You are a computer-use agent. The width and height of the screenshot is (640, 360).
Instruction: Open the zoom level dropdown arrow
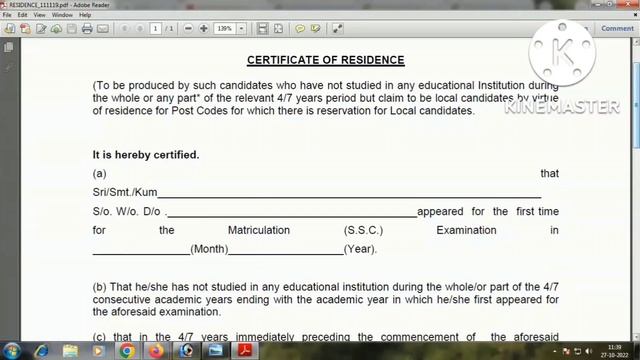coord(241,29)
